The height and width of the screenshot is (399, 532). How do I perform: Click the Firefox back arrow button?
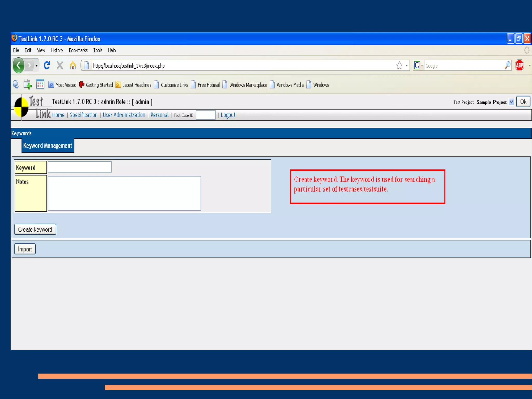pyautogui.click(x=18, y=65)
